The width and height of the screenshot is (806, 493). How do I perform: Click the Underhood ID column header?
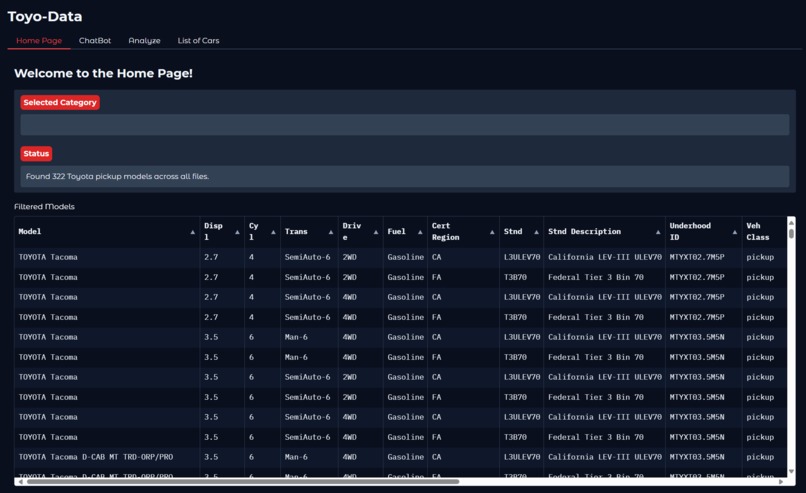[704, 232]
